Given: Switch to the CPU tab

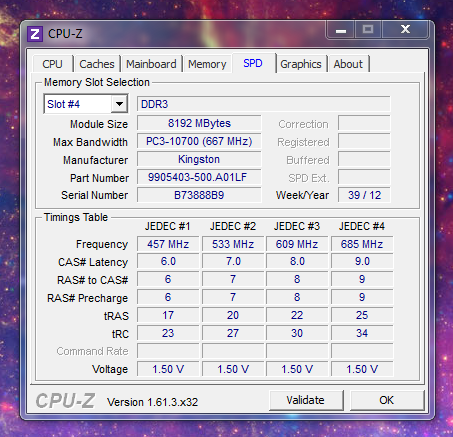Looking at the screenshot, I should point(53,64).
